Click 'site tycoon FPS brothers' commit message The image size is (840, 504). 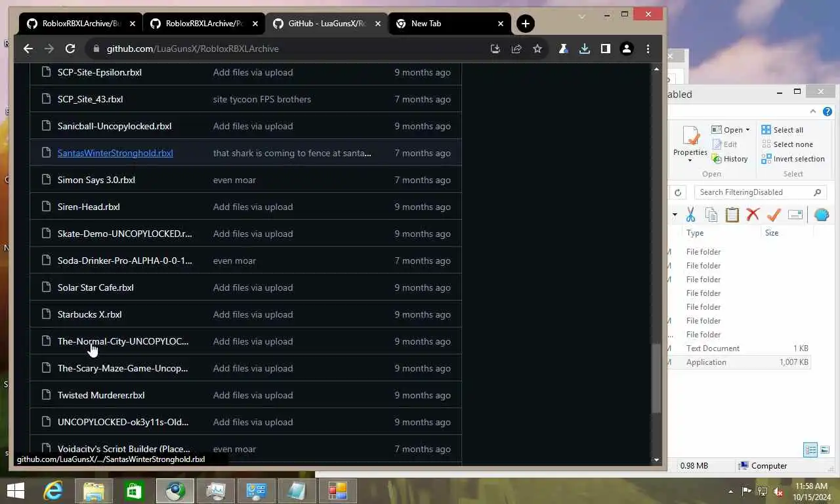[262, 99]
